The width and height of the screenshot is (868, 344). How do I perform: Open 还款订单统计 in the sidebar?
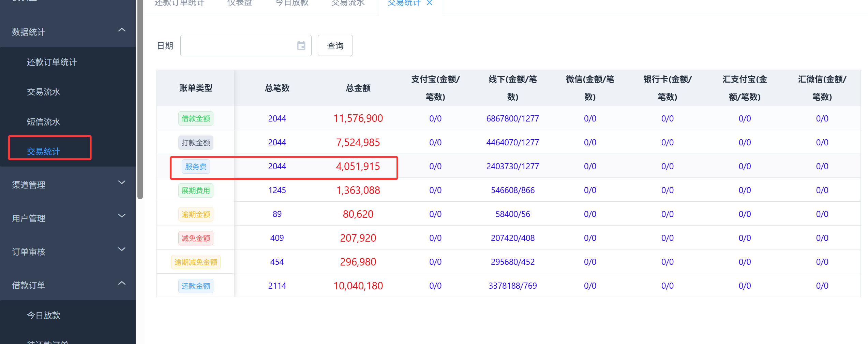pyautogui.click(x=52, y=62)
